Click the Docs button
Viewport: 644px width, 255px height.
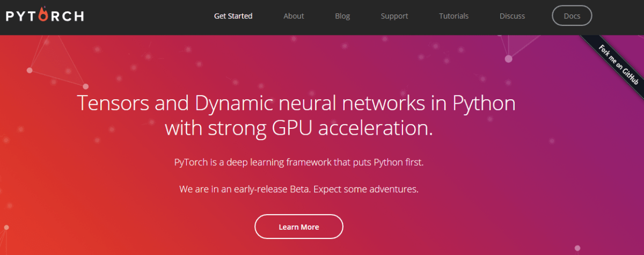click(x=572, y=16)
